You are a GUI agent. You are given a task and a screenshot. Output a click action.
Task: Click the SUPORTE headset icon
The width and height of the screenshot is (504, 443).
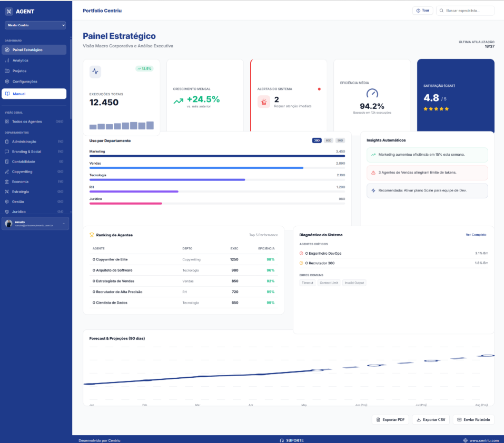282,440
